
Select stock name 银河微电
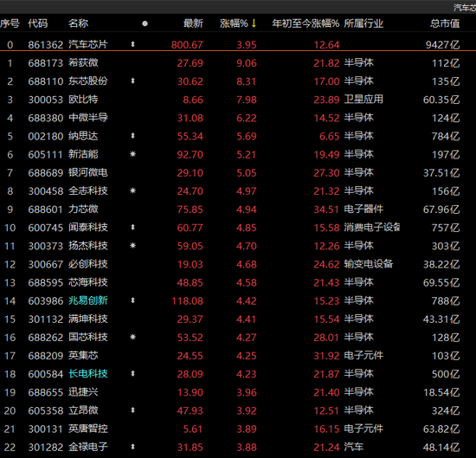tap(88, 172)
